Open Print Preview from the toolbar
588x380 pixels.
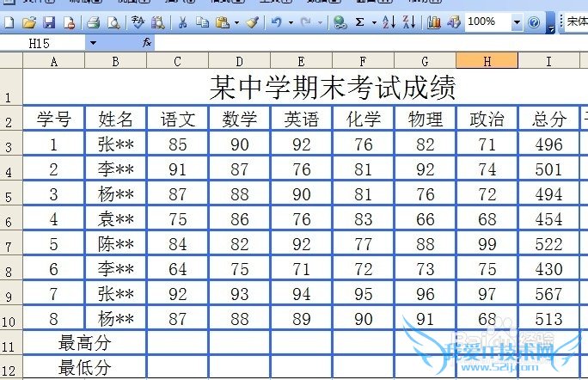tap(113, 23)
